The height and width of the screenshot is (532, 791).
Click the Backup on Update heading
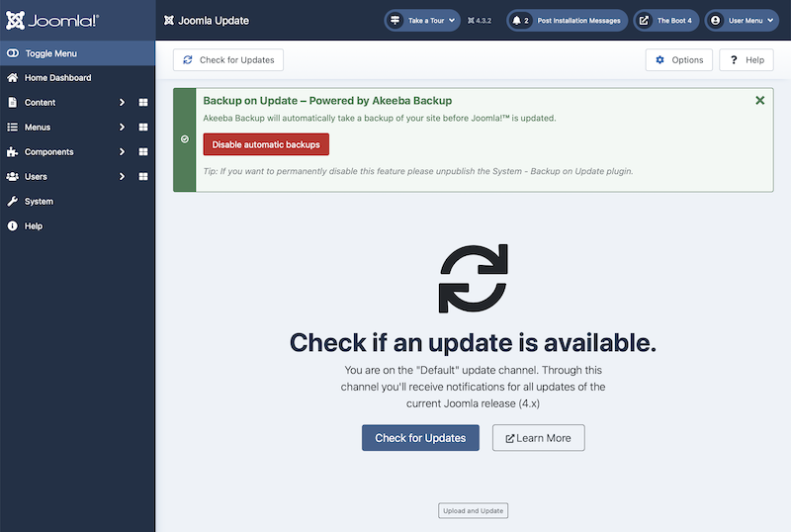(327, 101)
